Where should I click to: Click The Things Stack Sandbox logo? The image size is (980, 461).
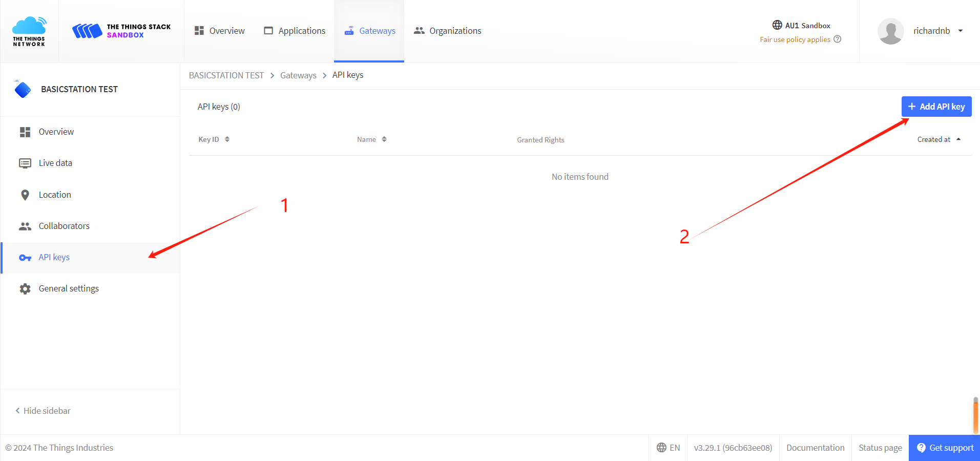click(x=121, y=31)
